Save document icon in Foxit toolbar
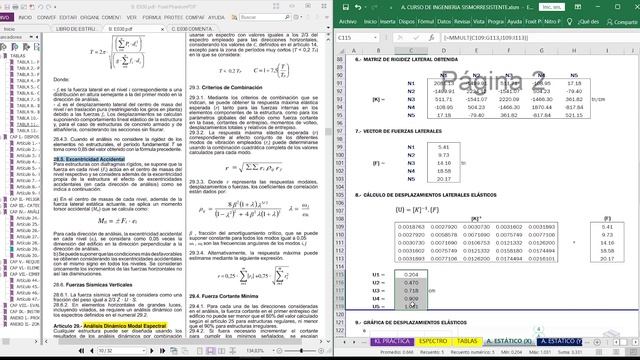 click(x=7, y=7)
